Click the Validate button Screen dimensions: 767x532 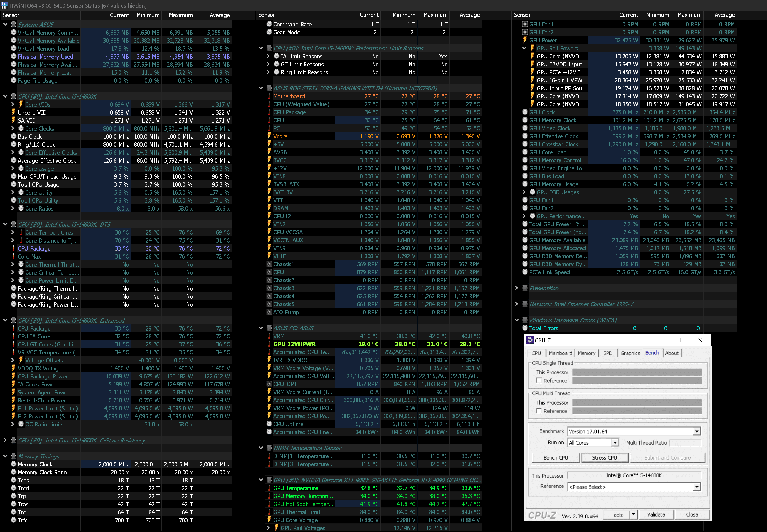point(656,515)
